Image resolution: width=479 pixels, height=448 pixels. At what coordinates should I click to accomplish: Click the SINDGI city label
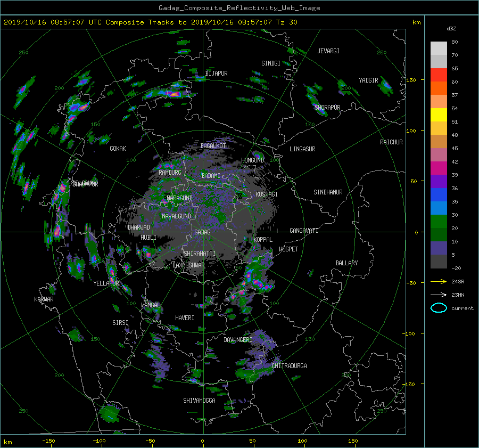coord(271,63)
